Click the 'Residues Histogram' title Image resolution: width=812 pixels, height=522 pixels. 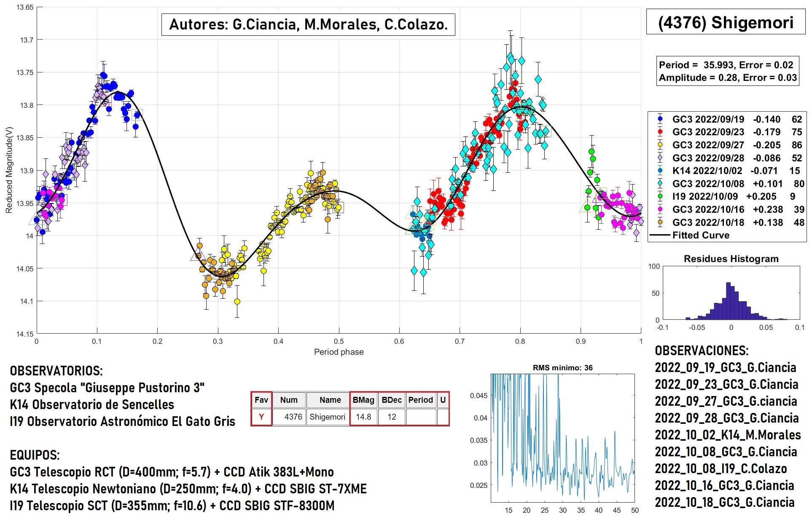click(x=731, y=259)
